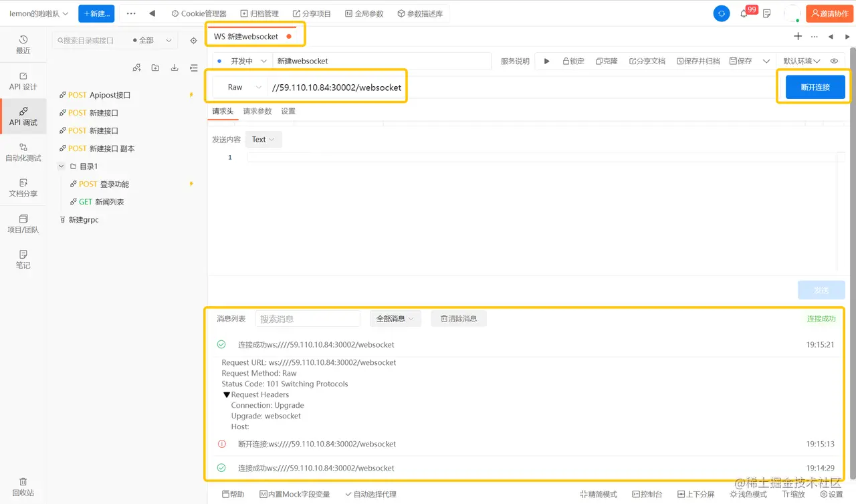
Task: Open the 笔记 notes sidebar section
Action: [x=23, y=259]
